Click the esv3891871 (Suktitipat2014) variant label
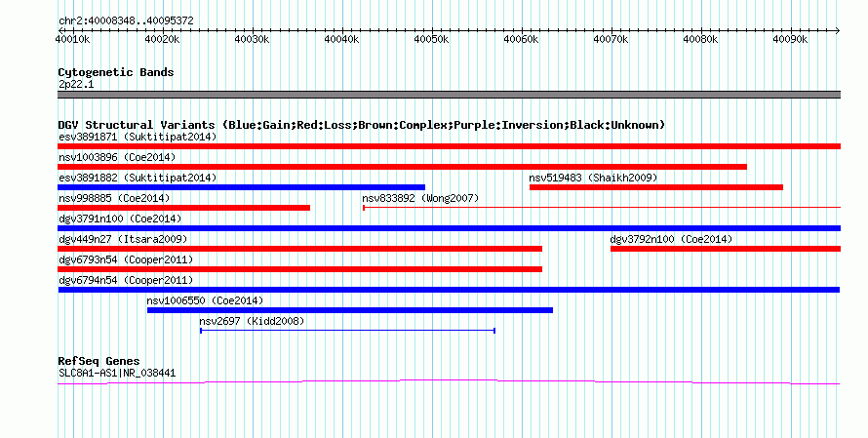868x438 pixels. click(138, 137)
